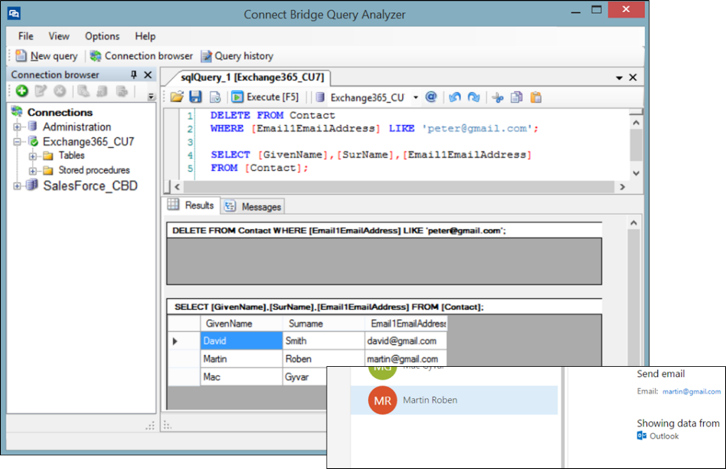This screenshot has width=726, height=469.
Task: Expand the Administration node
Action: pos(17,126)
